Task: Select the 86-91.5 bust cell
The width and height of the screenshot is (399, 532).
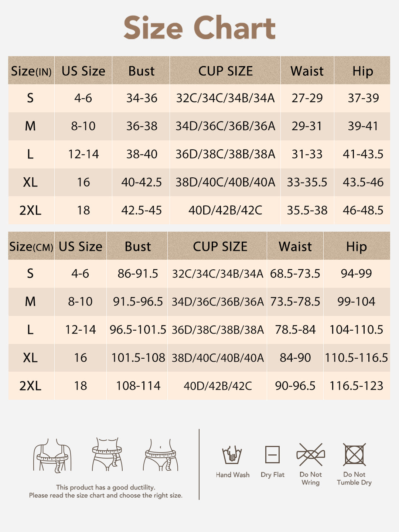Action: (x=137, y=274)
